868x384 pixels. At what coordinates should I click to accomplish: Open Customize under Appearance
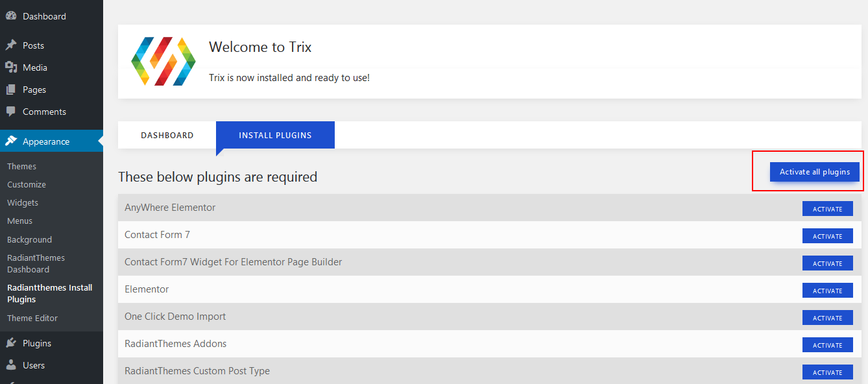click(x=27, y=185)
